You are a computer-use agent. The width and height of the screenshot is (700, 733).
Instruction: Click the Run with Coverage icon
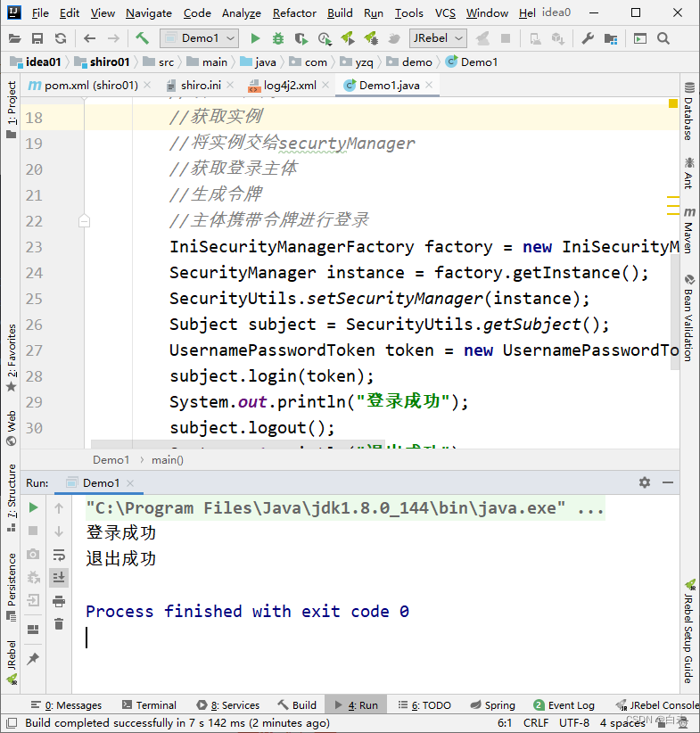tap(301, 38)
